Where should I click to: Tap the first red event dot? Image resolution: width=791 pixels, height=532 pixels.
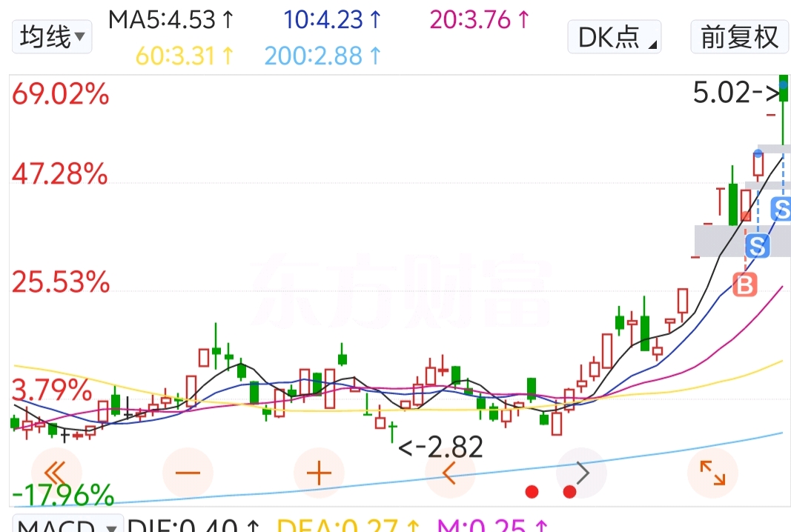click(532, 492)
